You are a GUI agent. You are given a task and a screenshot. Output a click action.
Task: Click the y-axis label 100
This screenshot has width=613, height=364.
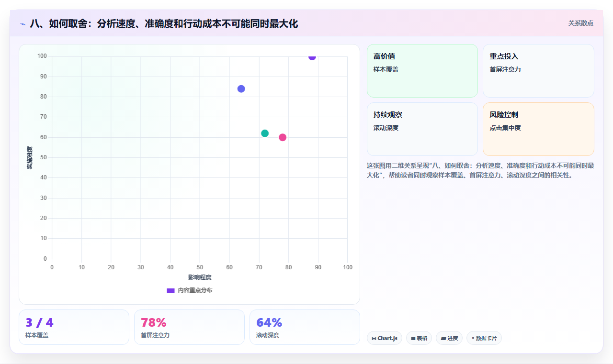click(42, 56)
